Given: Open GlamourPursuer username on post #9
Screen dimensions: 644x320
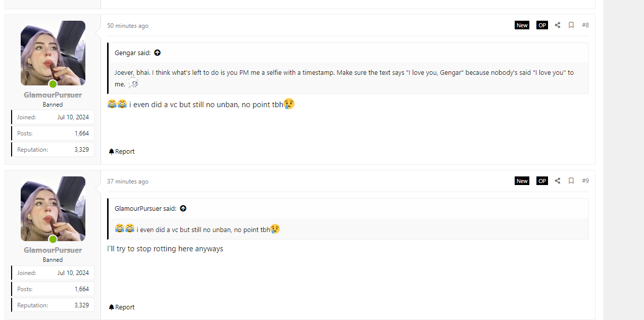Looking at the screenshot, I should [53, 250].
